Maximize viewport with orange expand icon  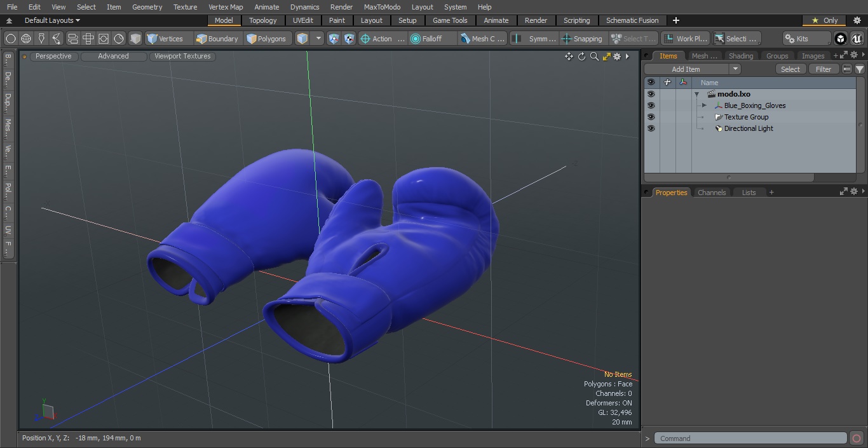606,57
